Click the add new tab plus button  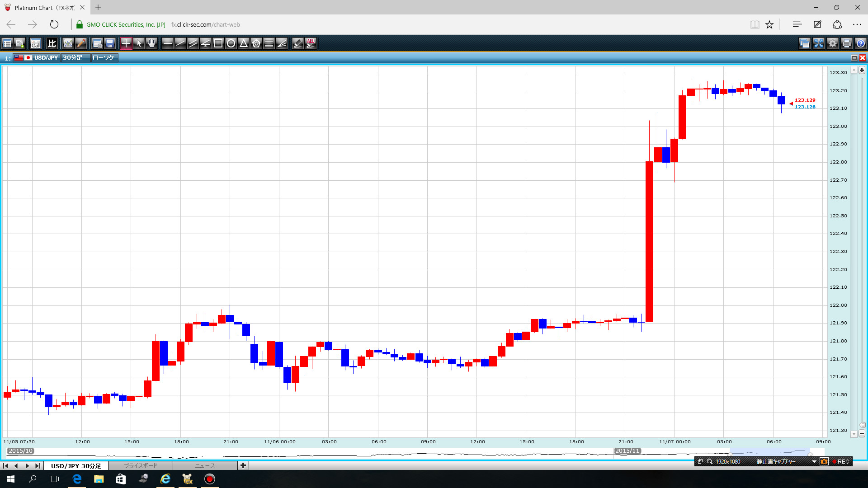(x=243, y=465)
